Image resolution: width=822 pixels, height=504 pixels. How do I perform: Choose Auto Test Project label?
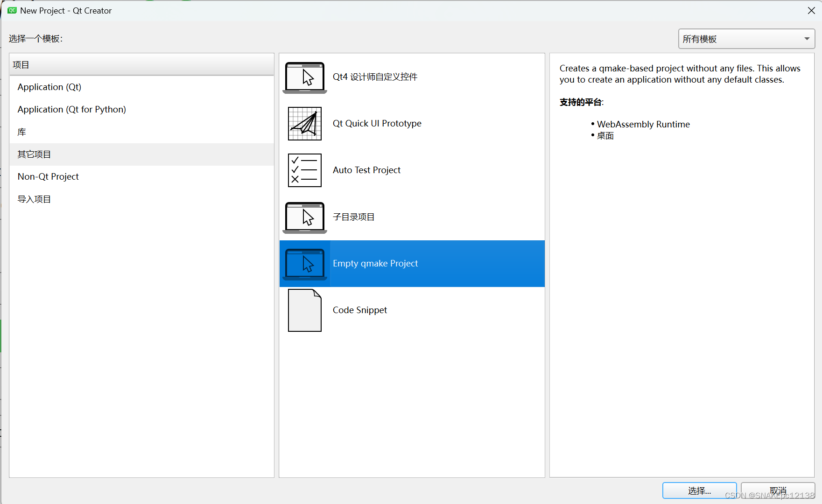coord(366,170)
